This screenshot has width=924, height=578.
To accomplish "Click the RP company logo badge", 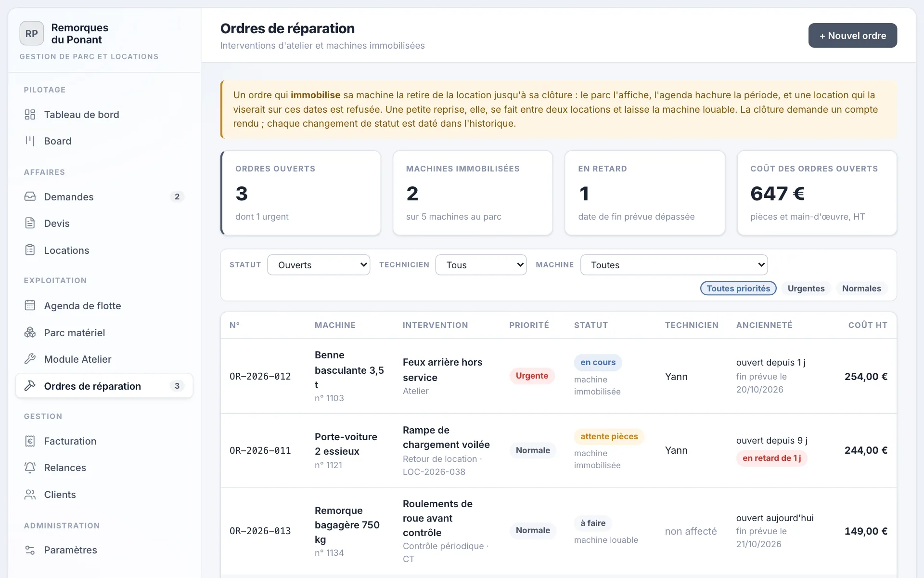I will click(32, 34).
